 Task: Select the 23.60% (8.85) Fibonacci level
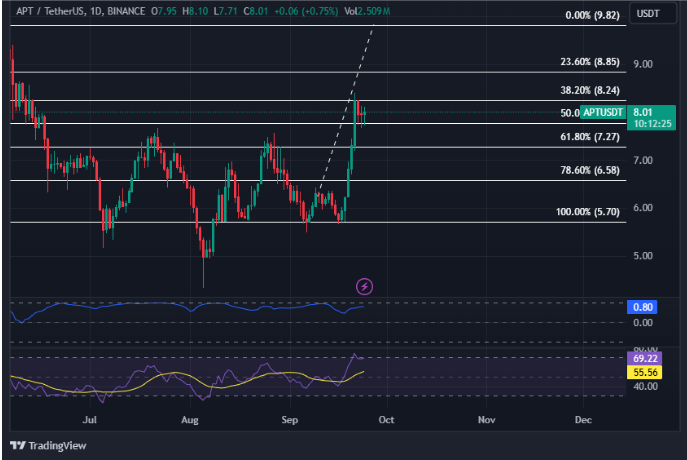(593, 62)
